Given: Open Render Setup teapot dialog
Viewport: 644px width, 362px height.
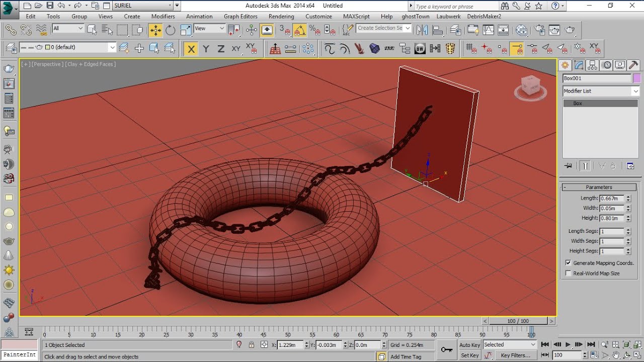Looking at the screenshot, I should coord(539,30).
